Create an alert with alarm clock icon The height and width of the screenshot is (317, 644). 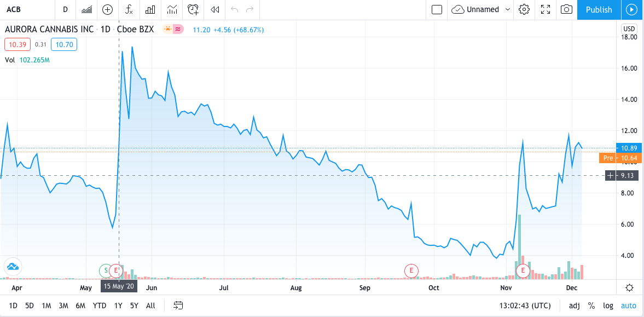(x=193, y=9)
